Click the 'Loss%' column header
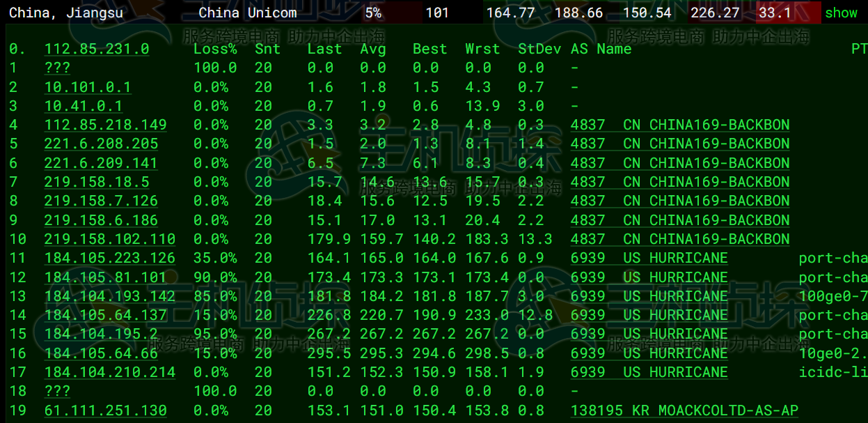868x423 pixels. coord(215,49)
